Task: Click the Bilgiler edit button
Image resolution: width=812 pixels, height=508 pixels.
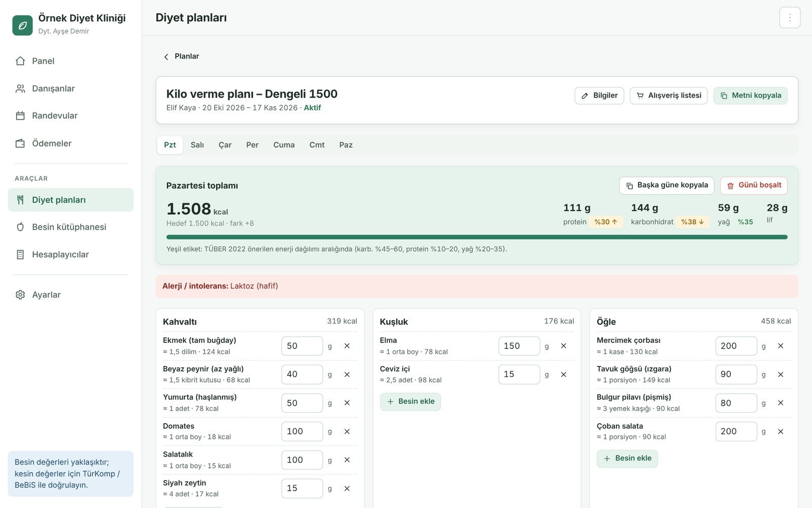Action: 599,96
